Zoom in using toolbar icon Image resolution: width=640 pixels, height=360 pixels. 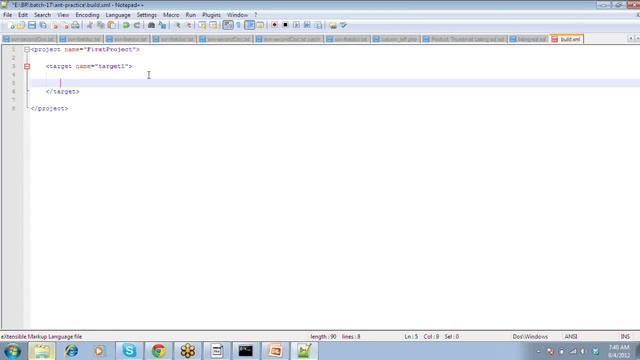click(178, 25)
